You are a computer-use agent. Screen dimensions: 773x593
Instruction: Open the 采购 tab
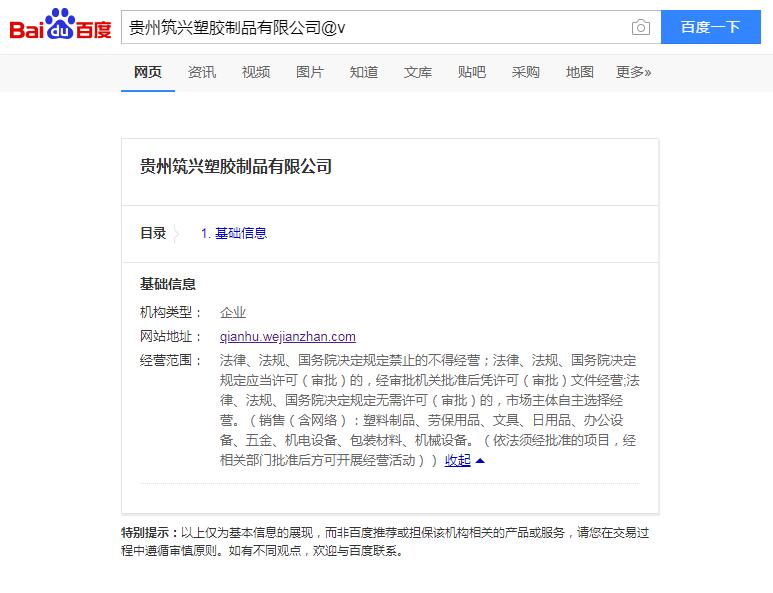[x=526, y=72]
